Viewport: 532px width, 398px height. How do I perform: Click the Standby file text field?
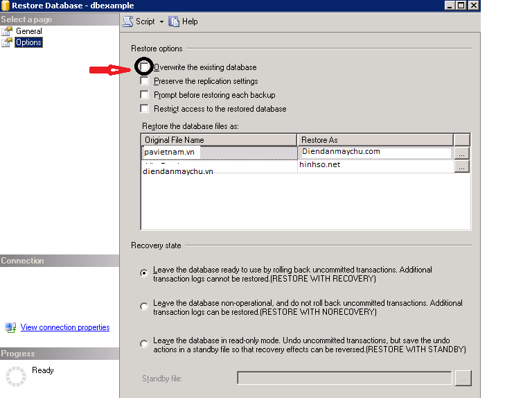(x=344, y=378)
